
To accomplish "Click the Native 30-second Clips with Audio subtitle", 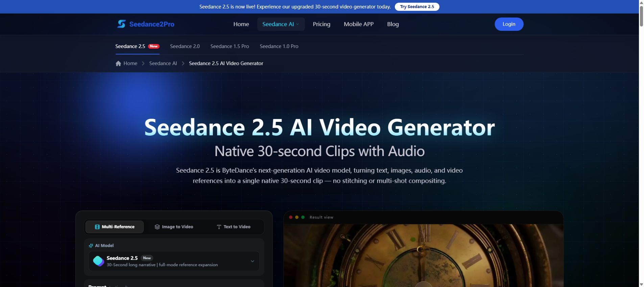I will coord(319,151).
